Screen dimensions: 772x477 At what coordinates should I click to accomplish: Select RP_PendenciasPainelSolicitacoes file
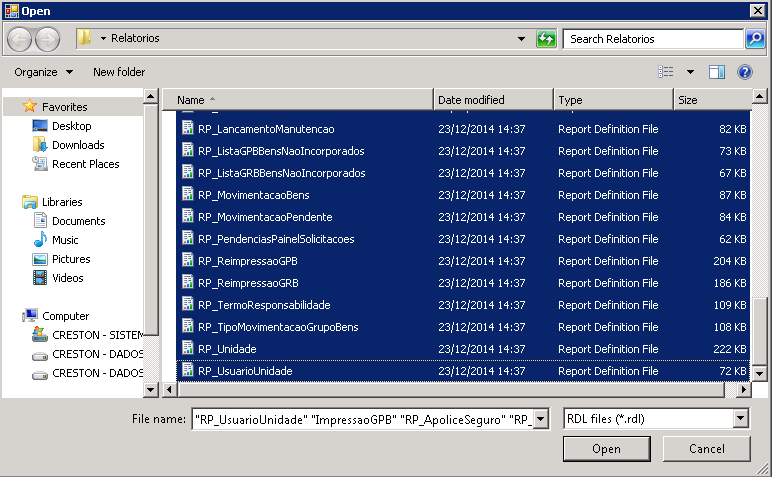[x=276, y=239]
